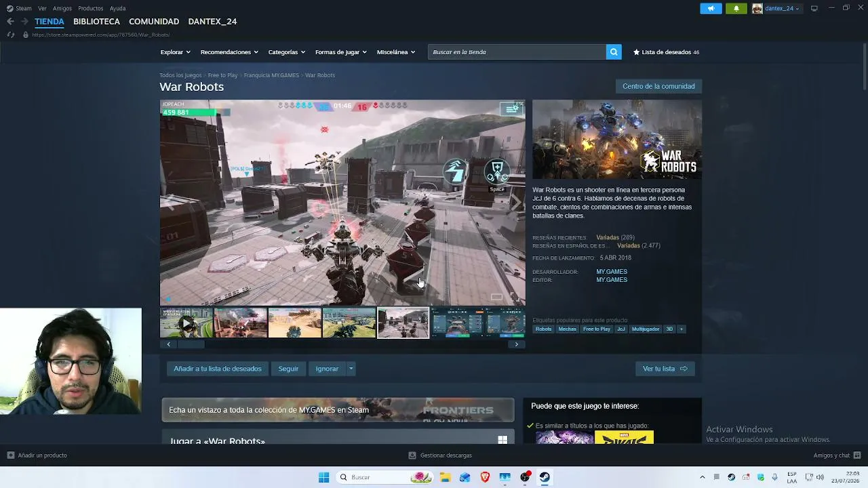Expand the Explorar store menu
The image size is (868, 488).
(175, 52)
